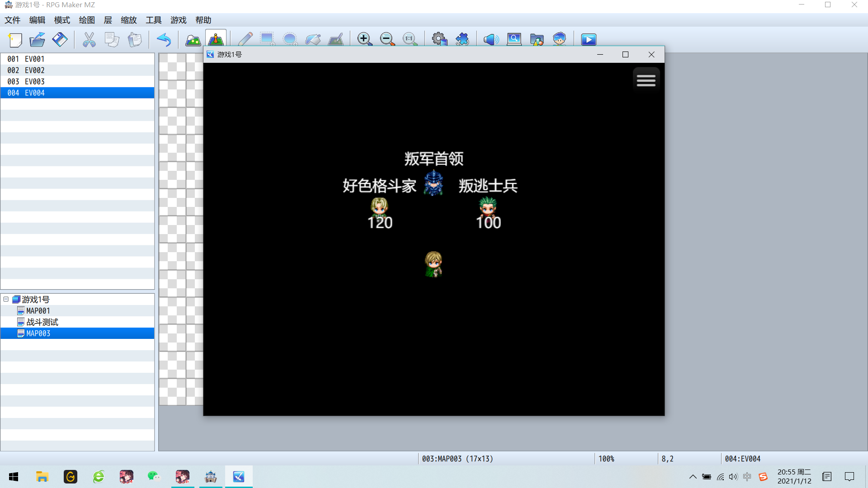Open the 层 menu
Viewport: 868px width, 488px height.
[108, 20]
